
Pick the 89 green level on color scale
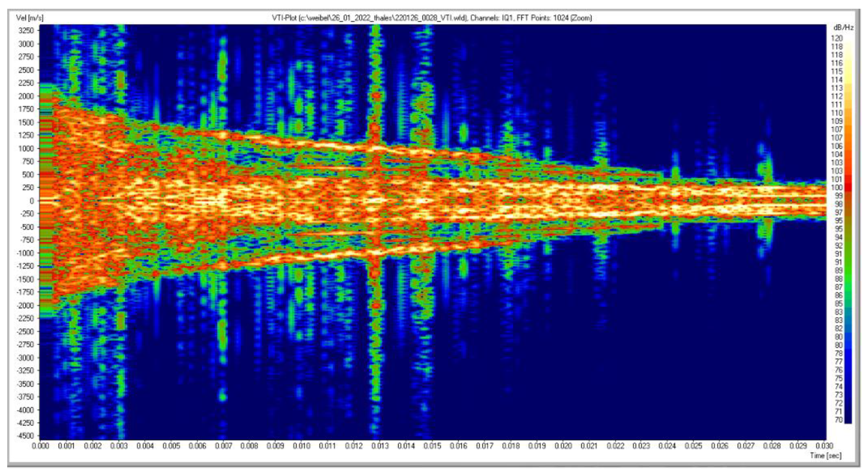(838, 270)
